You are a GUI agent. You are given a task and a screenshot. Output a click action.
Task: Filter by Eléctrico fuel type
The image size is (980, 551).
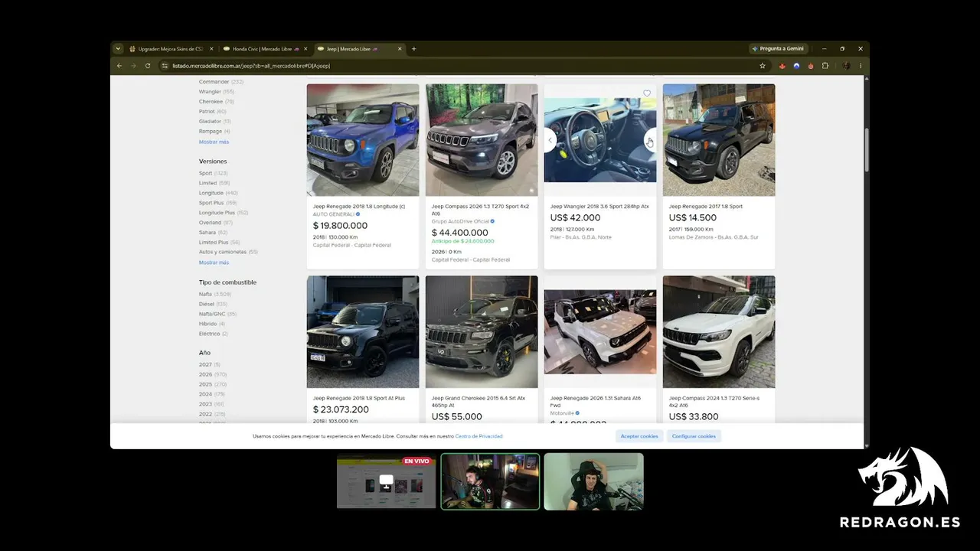tap(214, 334)
